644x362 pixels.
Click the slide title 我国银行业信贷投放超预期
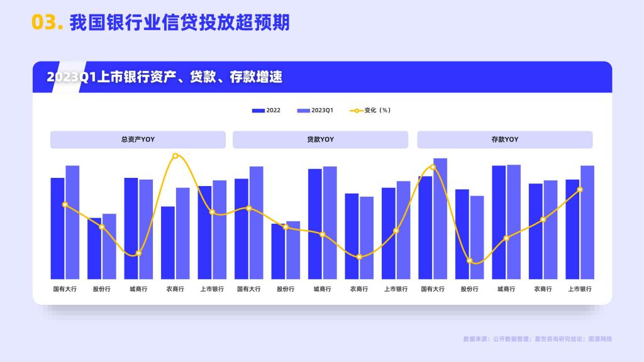(179, 23)
